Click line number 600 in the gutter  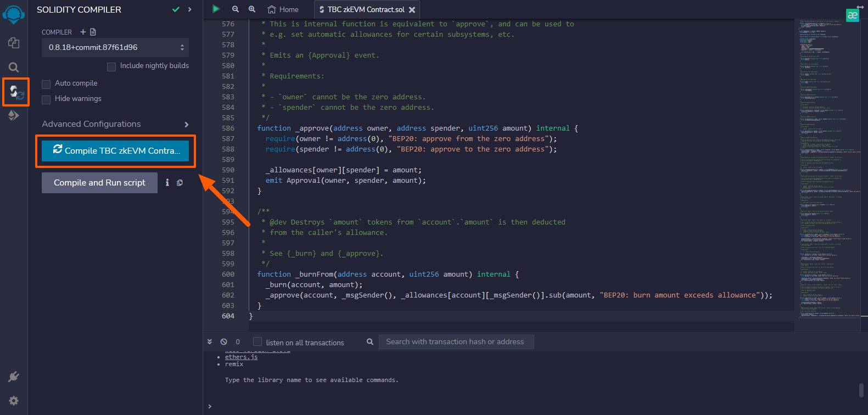(x=228, y=274)
